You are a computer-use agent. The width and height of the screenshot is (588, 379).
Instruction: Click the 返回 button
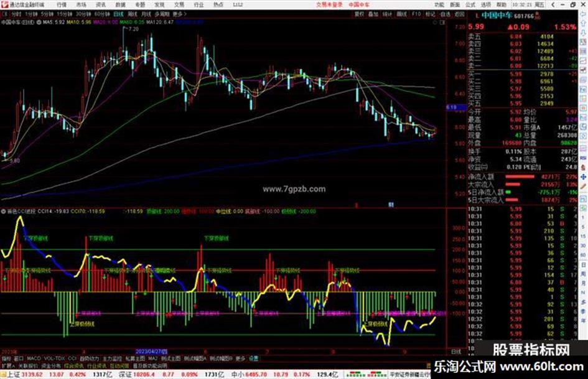(459, 14)
